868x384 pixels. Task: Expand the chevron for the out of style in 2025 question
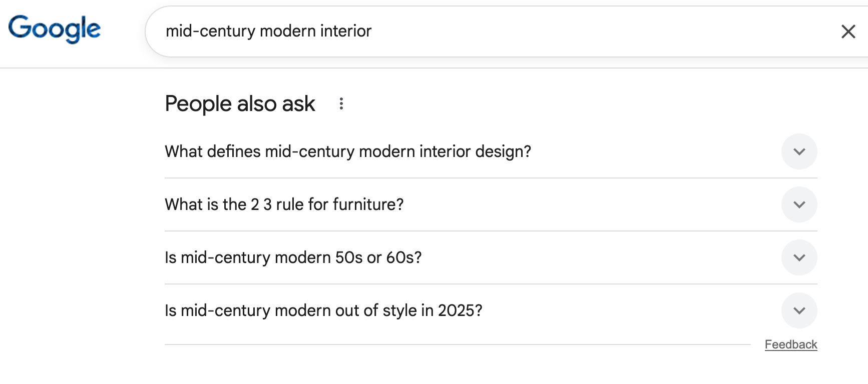(x=799, y=310)
